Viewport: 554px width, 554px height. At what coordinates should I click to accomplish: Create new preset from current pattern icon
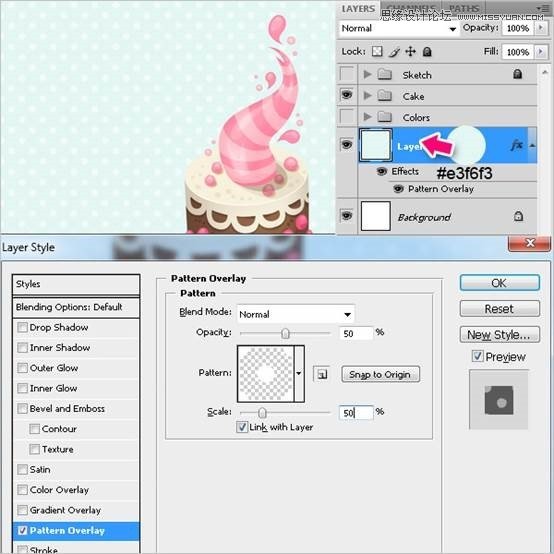322,374
